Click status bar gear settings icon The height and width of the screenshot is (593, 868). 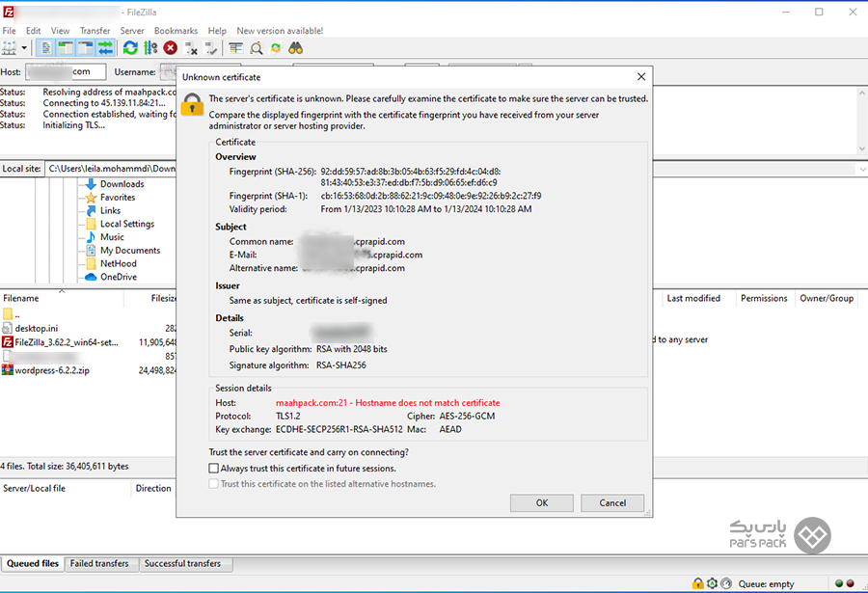[x=712, y=583]
